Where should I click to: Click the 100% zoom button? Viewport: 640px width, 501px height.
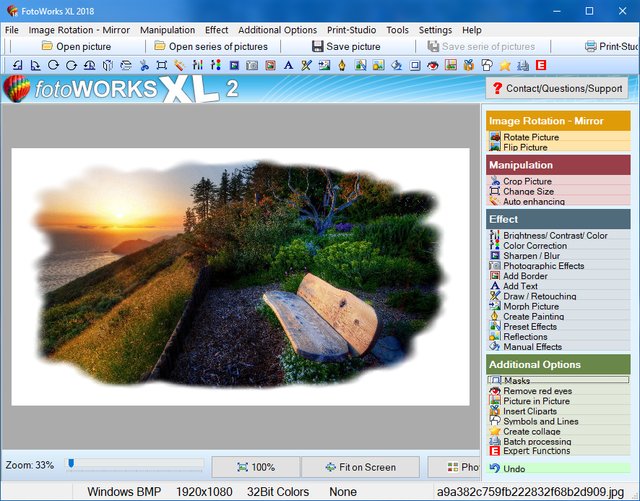pyautogui.click(x=256, y=467)
